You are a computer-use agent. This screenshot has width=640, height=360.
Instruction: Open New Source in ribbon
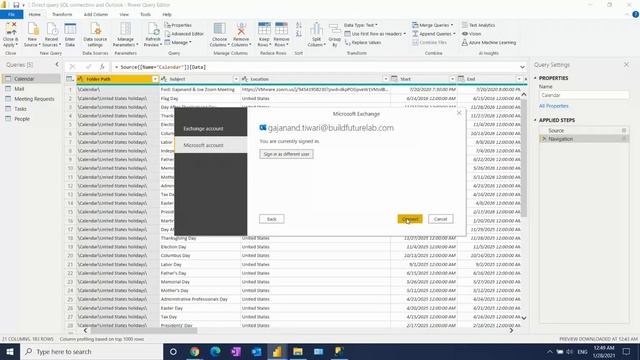point(32,35)
